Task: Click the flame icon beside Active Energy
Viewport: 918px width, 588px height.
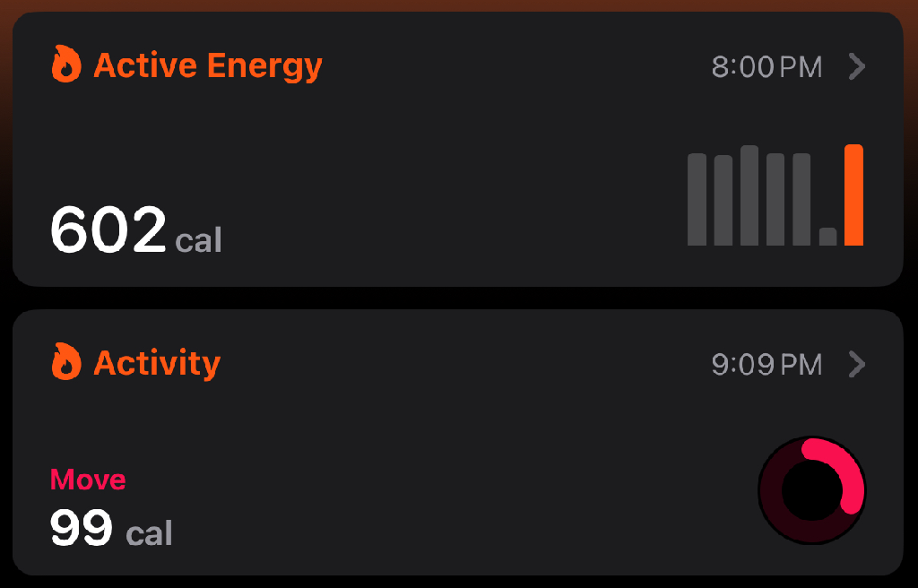Action: point(66,64)
